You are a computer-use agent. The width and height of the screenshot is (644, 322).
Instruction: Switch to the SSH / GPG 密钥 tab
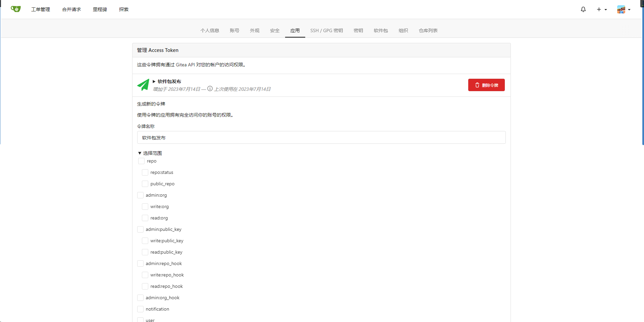click(x=326, y=30)
